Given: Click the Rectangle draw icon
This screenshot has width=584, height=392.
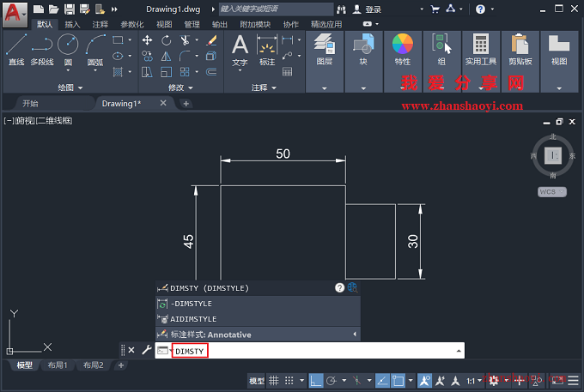Looking at the screenshot, I should pos(118,39).
